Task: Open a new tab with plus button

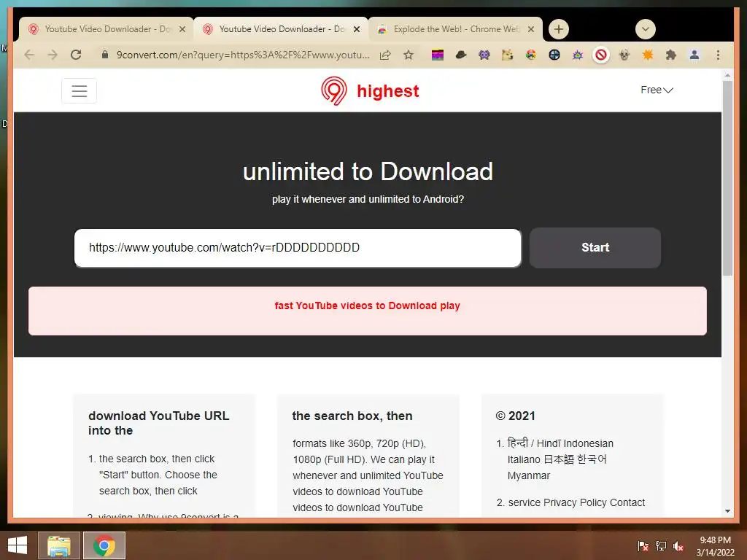Action: tap(558, 29)
